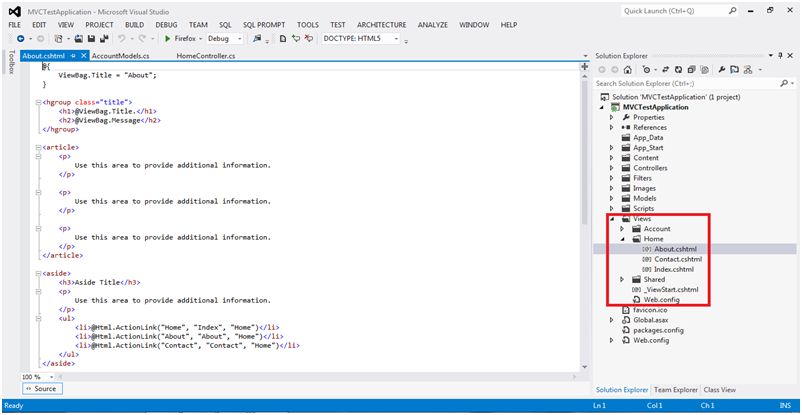Screen dimensions: 802x415
Task: Click the Save All toolbar icon
Action: click(x=104, y=38)
